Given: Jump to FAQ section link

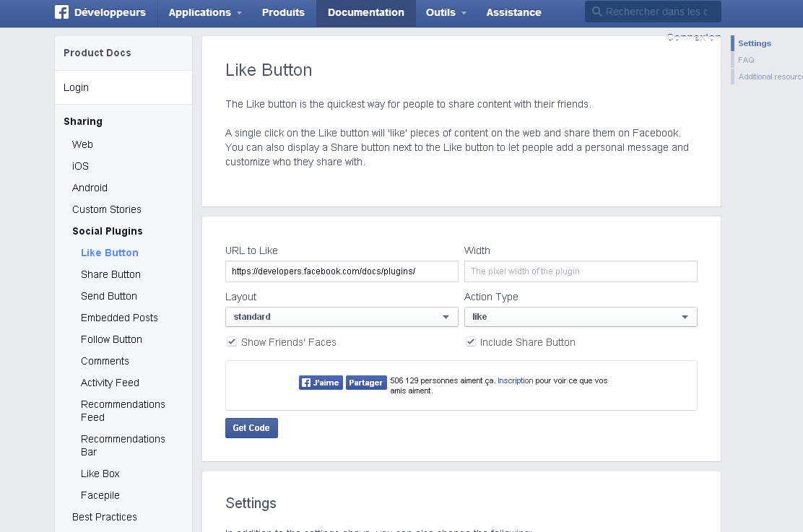Looking at the screenshot, I should (746, 60).
